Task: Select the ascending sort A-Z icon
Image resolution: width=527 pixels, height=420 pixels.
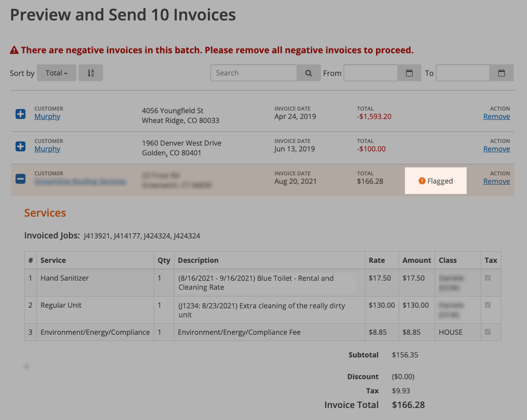Action: pyautogui.click(x=91, y=73)
